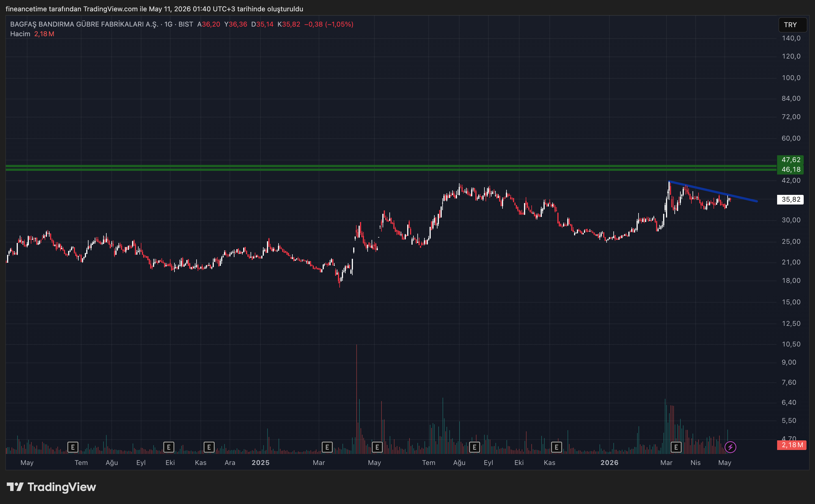This screenshot has width=815, height=504.
Task: Click the low value D35,14
Action: click(262, 24)
